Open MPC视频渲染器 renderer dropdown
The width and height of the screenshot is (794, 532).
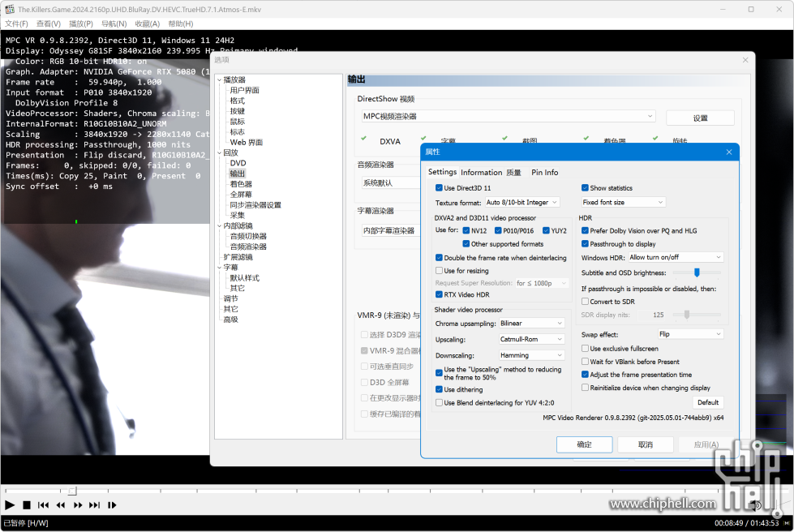coord(509,117)
